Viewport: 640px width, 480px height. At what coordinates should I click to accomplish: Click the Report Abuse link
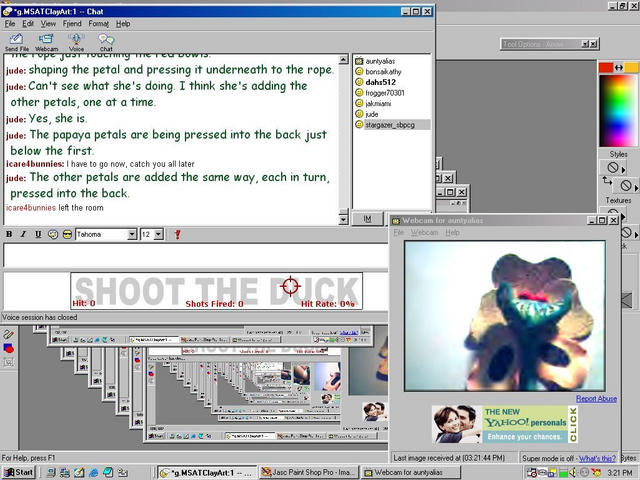[x=596, y=399]
